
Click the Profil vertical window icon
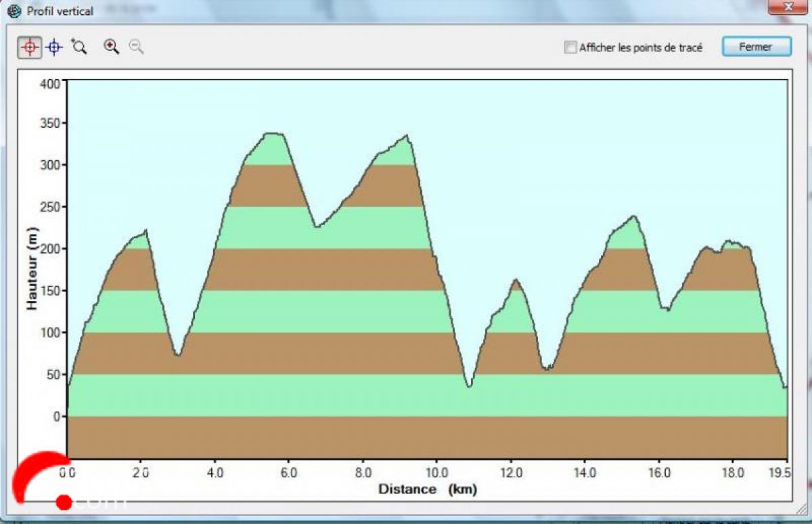(x=14, y=11)
